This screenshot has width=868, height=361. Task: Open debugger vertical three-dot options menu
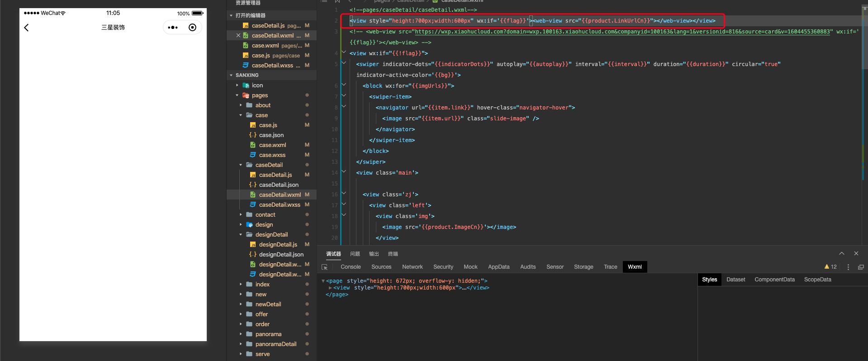tap(848, 267)
